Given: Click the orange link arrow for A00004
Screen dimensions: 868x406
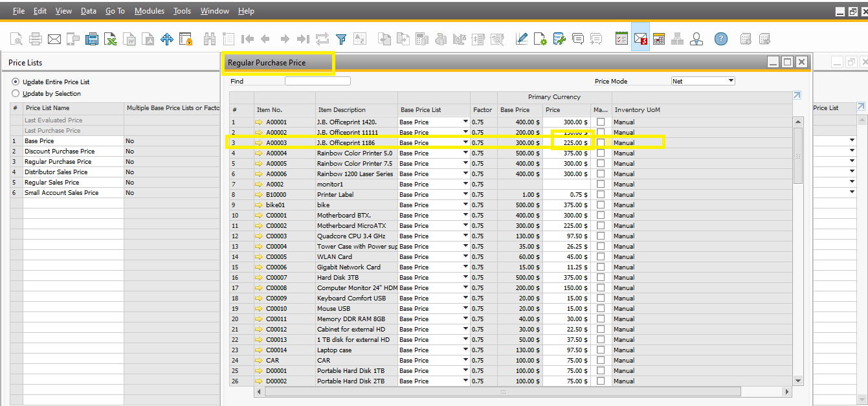Looking at the screenshot, I should [x=260, y=153].
